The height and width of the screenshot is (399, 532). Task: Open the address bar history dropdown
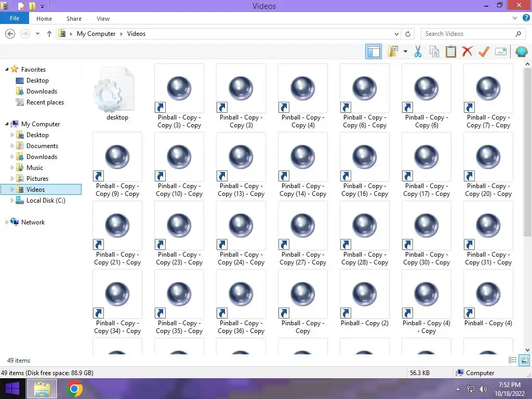point(396,34)
